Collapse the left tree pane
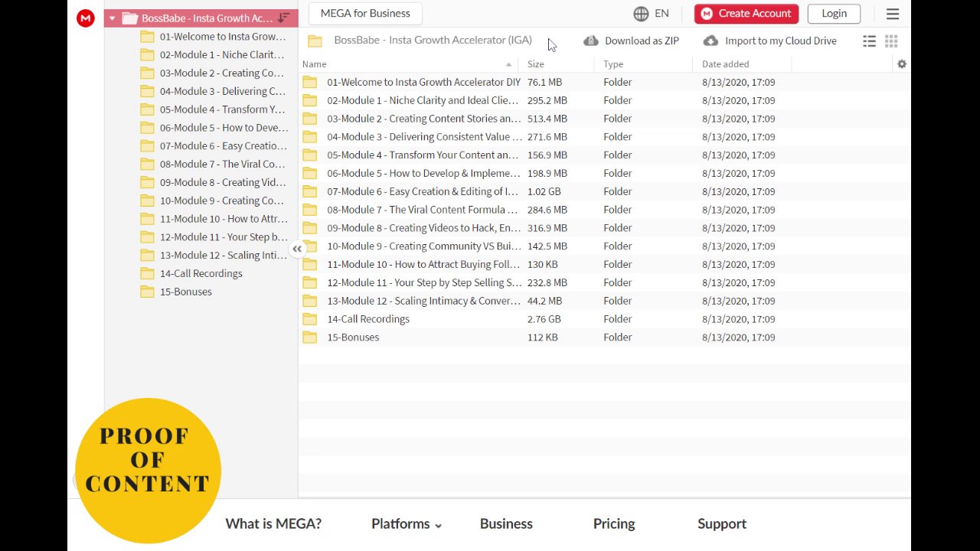980x551 pixels. [x=297, y=249]
